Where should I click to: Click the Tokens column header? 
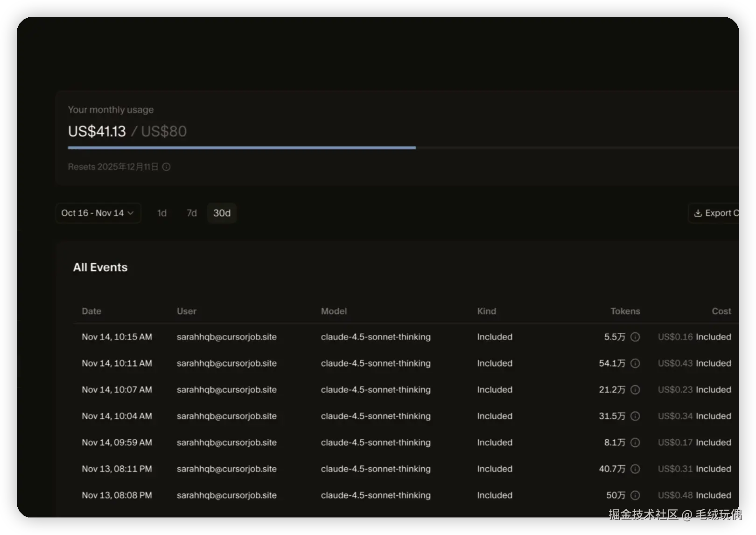pyautogui.click(x=625, y=311)
